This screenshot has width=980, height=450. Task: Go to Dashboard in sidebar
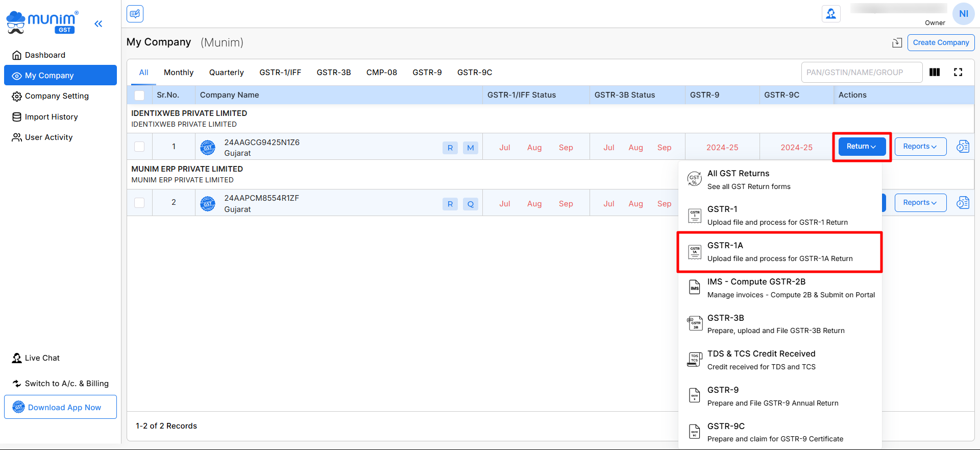pos(60,55)
